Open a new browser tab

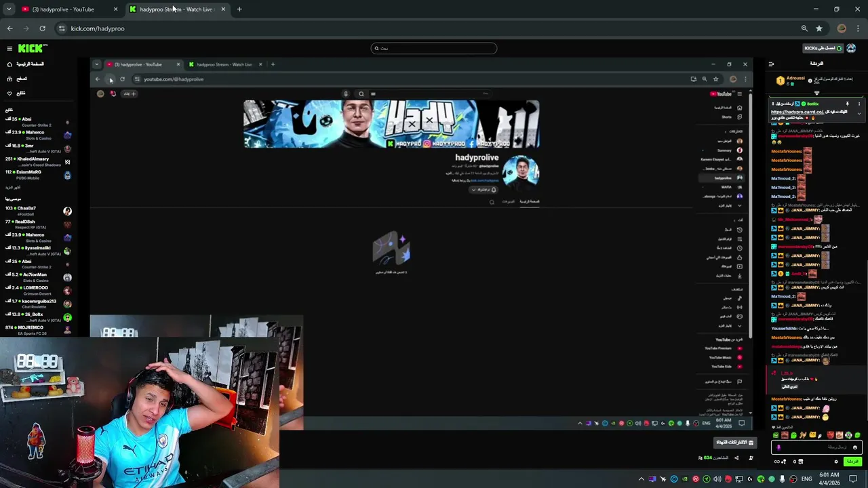click(239, 9)
